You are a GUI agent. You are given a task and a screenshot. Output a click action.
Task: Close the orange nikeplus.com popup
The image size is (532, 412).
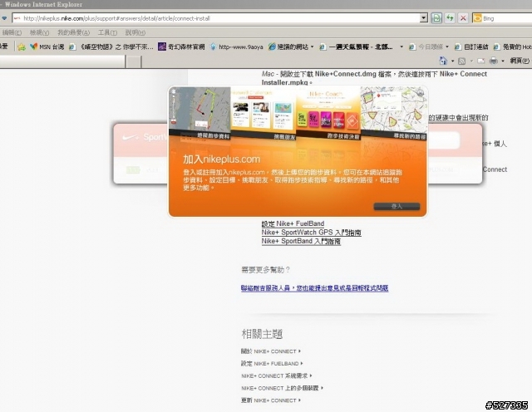420,92
